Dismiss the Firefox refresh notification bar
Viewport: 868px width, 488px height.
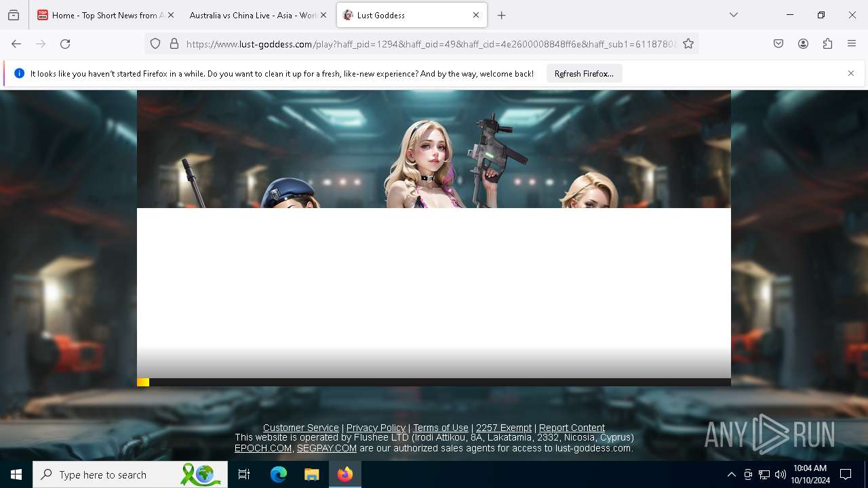tap(851, 73)
